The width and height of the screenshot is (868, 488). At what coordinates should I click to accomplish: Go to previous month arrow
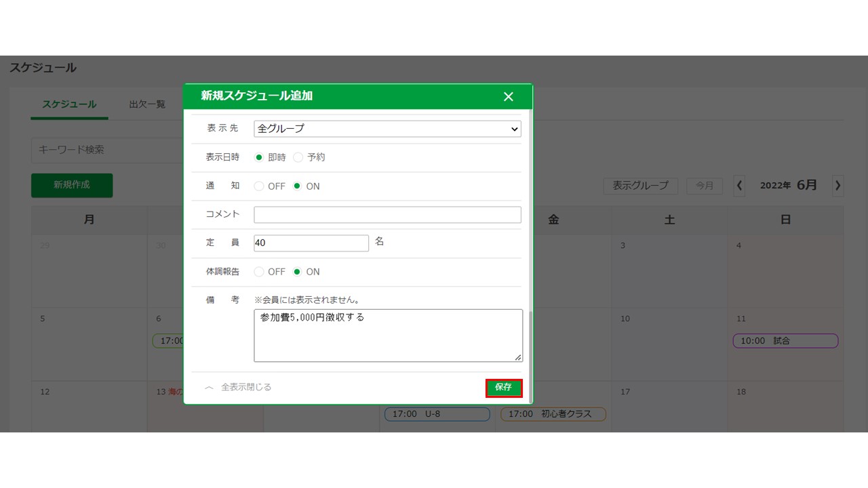click(x=739, y=186)
